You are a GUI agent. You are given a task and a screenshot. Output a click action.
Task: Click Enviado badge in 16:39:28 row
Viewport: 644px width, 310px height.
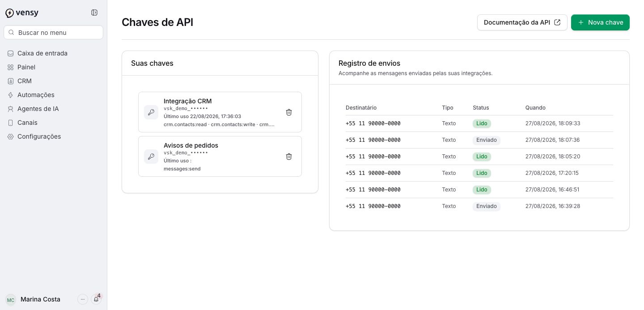pyautogui.click(x=487, y=206)
